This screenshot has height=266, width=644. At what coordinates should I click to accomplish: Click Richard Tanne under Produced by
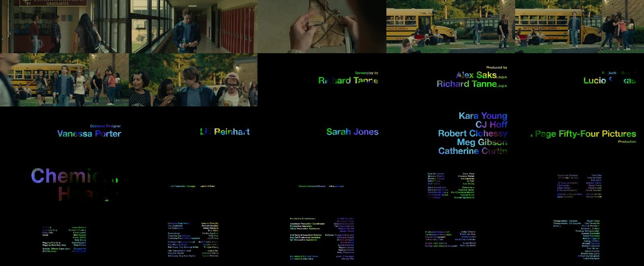[472, 84]
